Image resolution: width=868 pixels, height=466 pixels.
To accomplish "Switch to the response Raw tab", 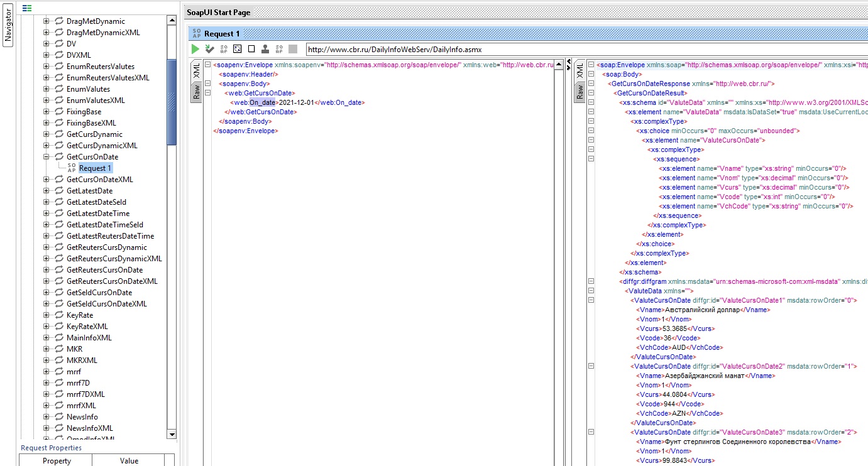I will pyautogui.click(x=580, y=93).
